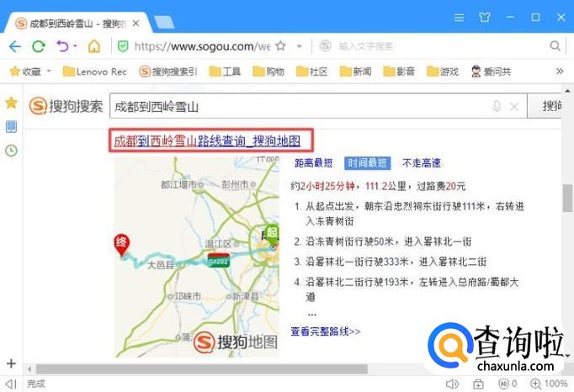Click the microphone voice search icon
574x392 pixels.
pyautogui.click(x=497, y=107)
